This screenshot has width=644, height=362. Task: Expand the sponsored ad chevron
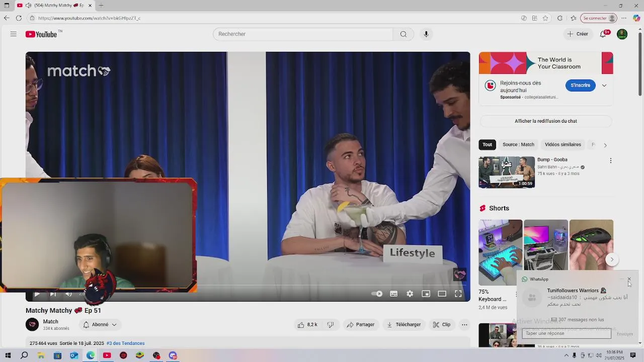coord(604,85)
